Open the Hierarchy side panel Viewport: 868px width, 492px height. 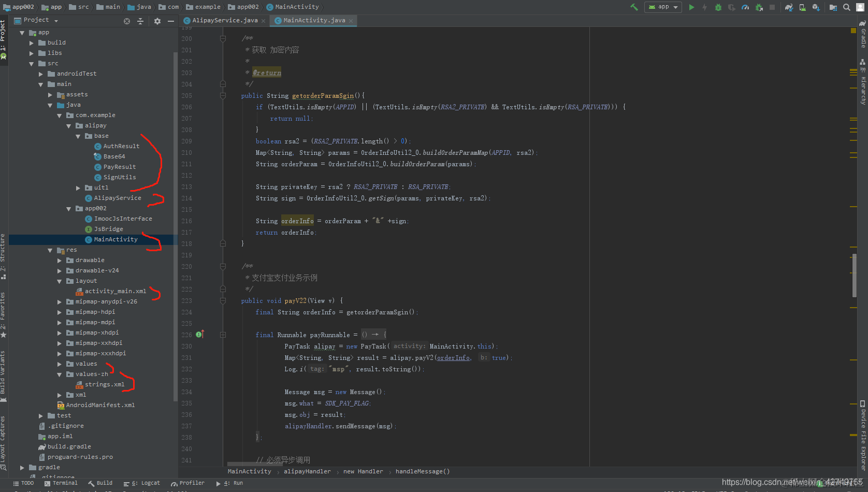(863, 82)
